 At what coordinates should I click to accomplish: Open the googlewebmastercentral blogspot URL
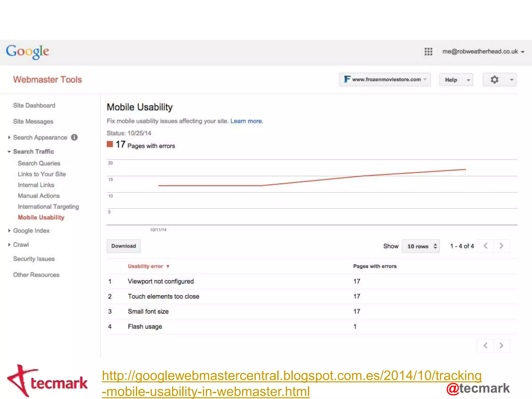coord(292,383)
